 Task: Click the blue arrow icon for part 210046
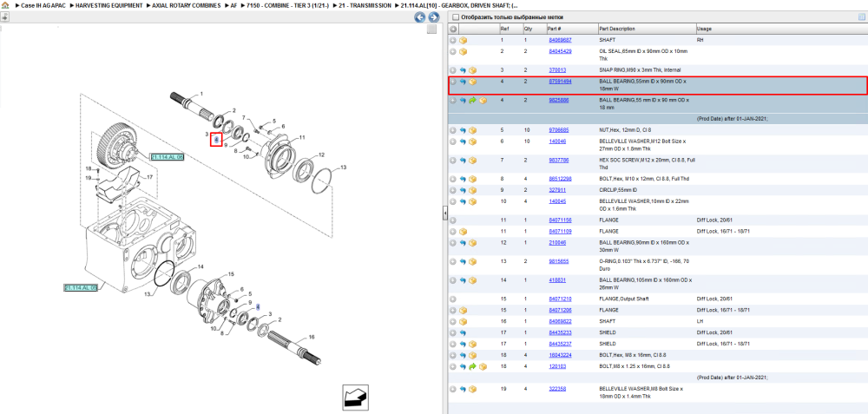click(x=463, y=243)
